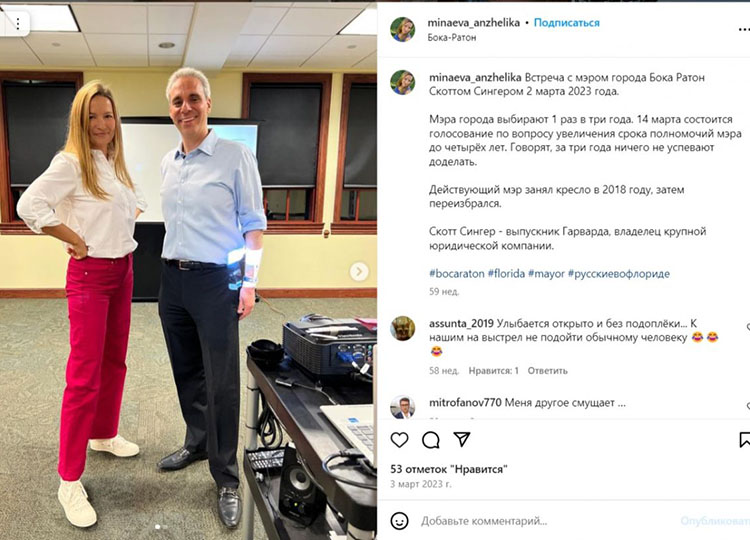Image resolution: width=750 pixels, height=540 pixels.
Task: View likes on assunta_2019 comment
Action: (493, 371)
